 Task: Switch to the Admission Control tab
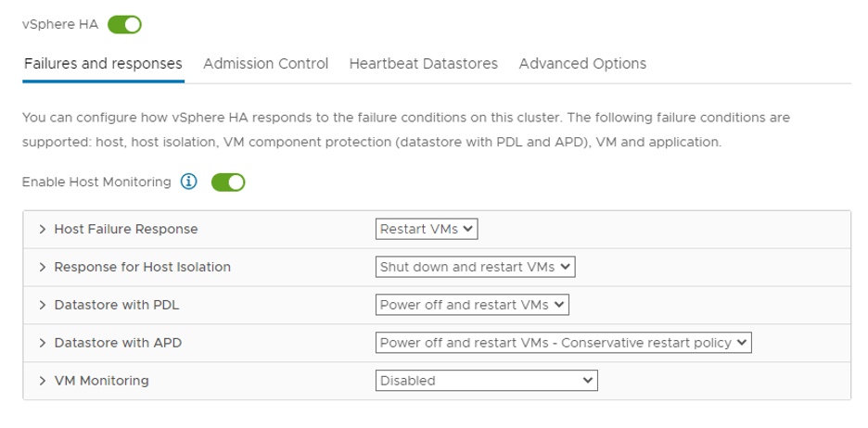pos(265,64)
